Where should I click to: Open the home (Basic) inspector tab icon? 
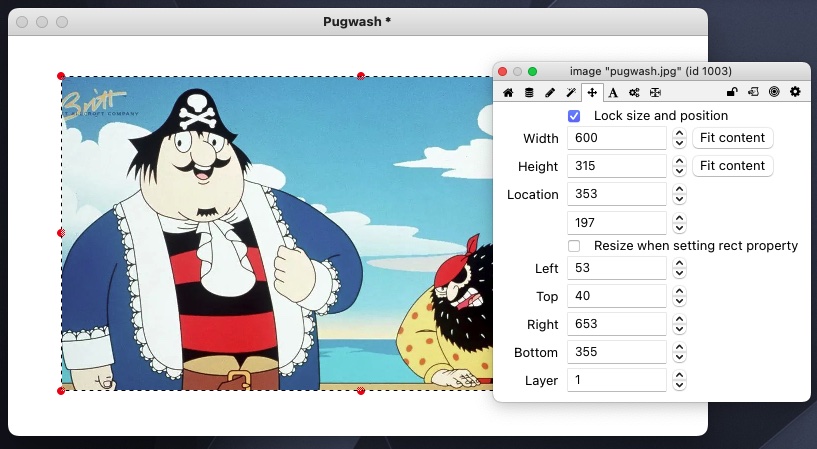coord(508,93)
